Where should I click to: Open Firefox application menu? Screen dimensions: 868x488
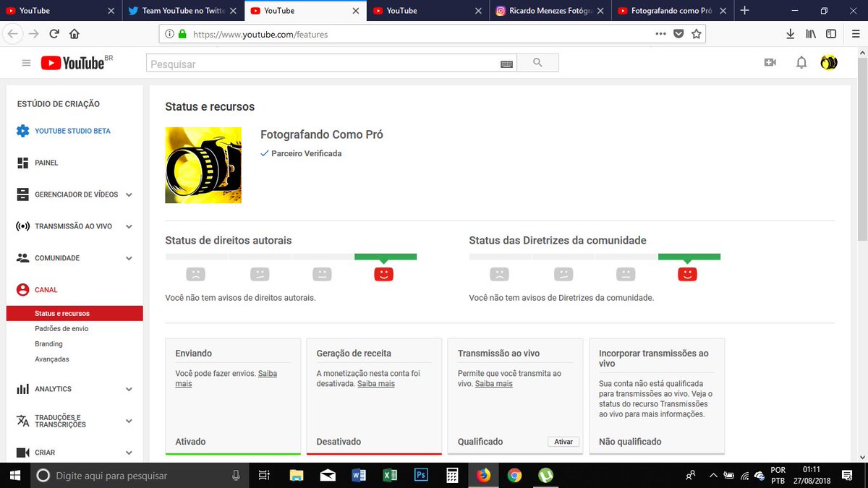[854, 33]
